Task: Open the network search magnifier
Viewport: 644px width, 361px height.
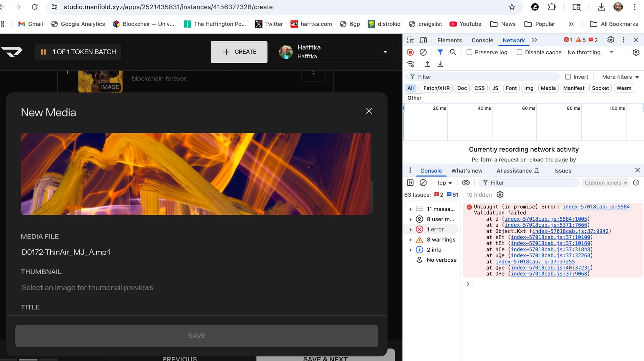Action: pos(453,52)
